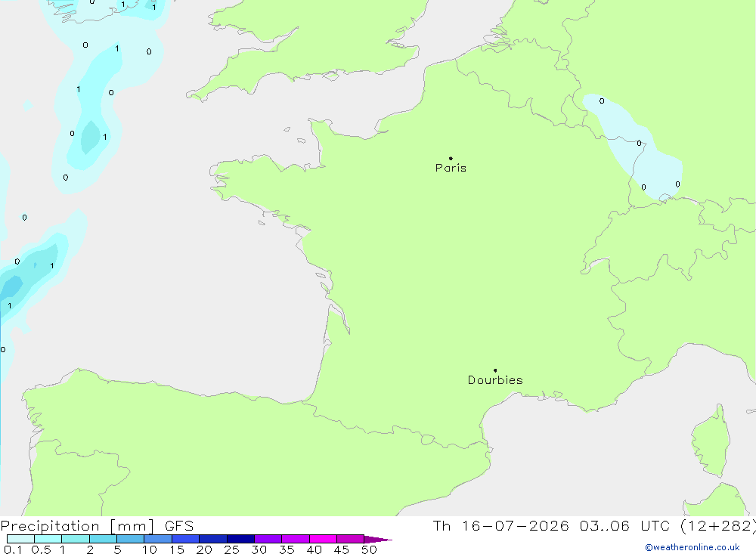Viewport: 756px width, 554px height.
Task: Click the legend label '25'
Action: click(x=231, y=549)
